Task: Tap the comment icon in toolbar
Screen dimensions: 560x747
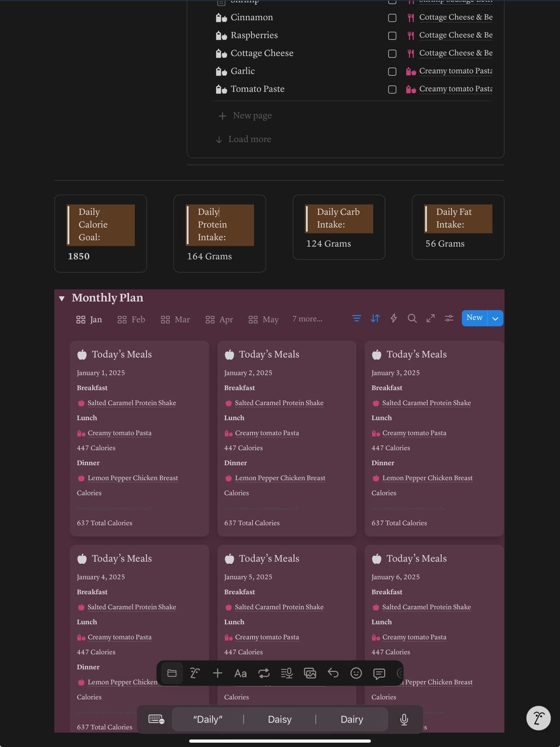Action: tap(379, 673)
